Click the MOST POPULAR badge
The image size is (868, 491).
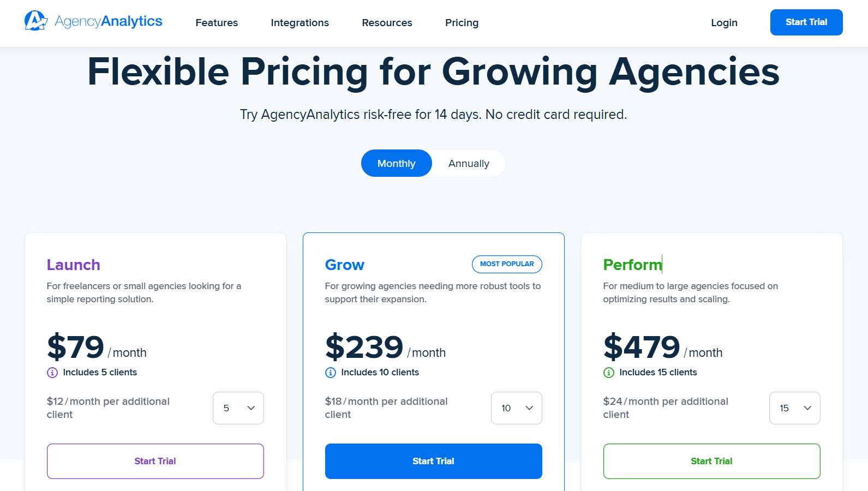(506, 264)
